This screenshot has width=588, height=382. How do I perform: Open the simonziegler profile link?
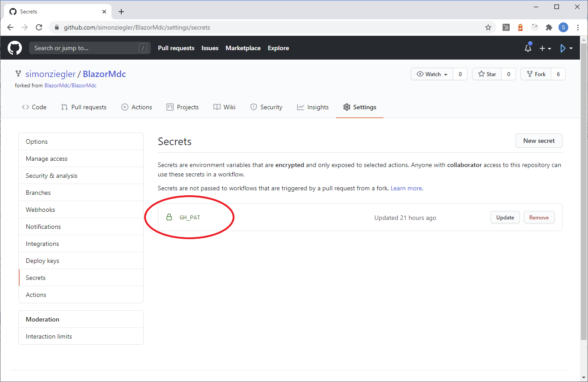(x=50, y=74)
